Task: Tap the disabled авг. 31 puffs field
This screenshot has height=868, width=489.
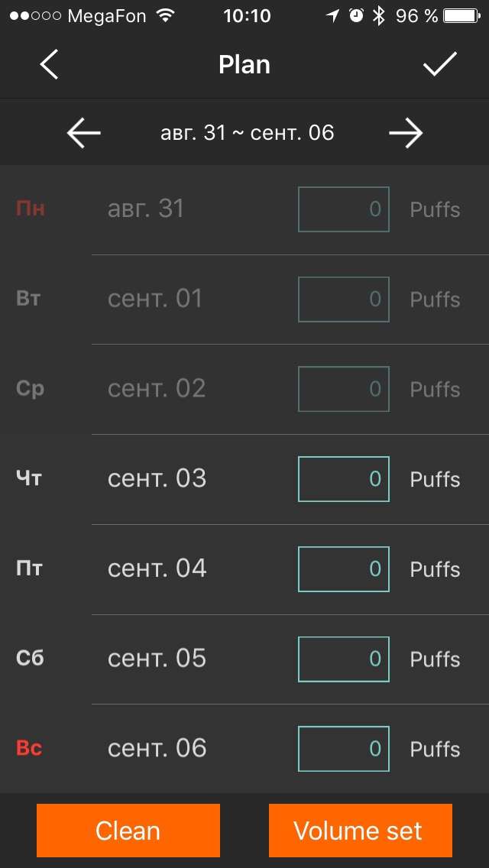Action: click(343, 209)
